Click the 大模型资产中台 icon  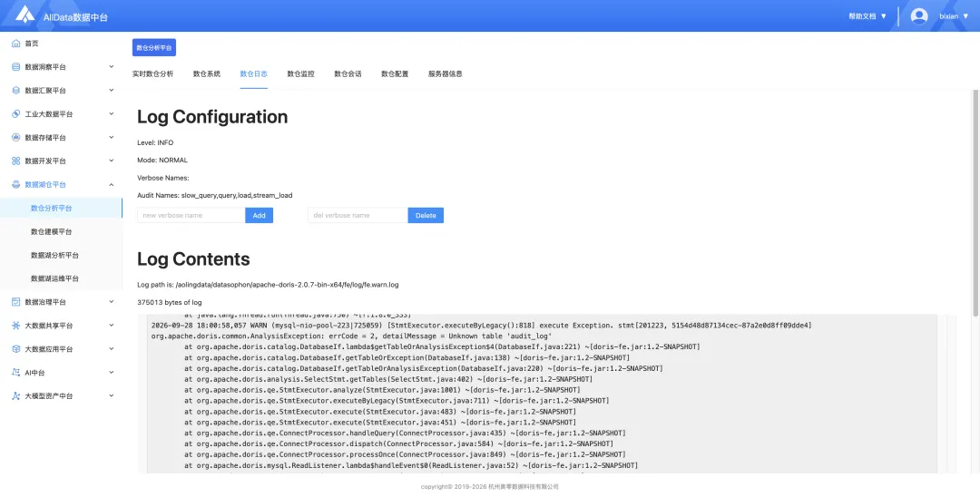(x=16, y=395)
